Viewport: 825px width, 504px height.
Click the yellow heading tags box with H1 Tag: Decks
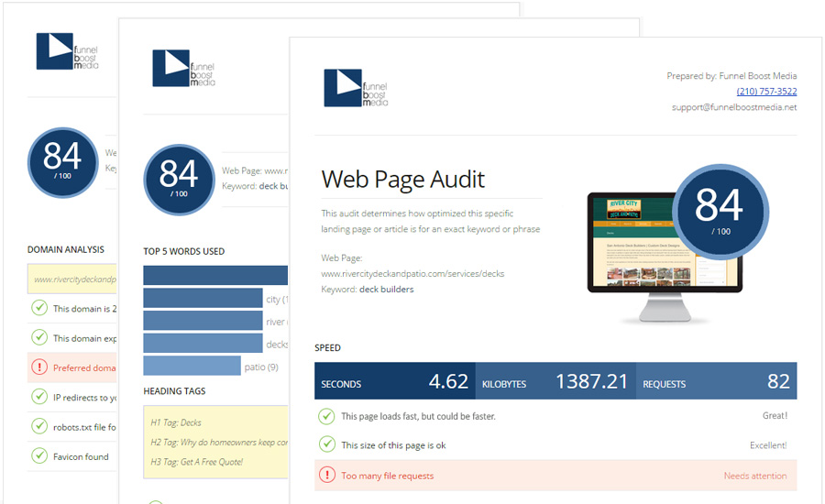[215, 442]
